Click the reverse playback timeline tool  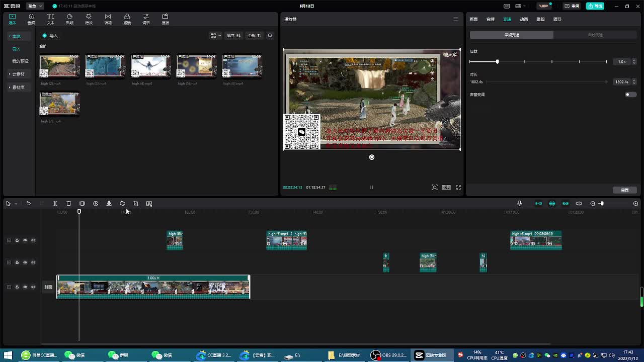click(96, 204)
